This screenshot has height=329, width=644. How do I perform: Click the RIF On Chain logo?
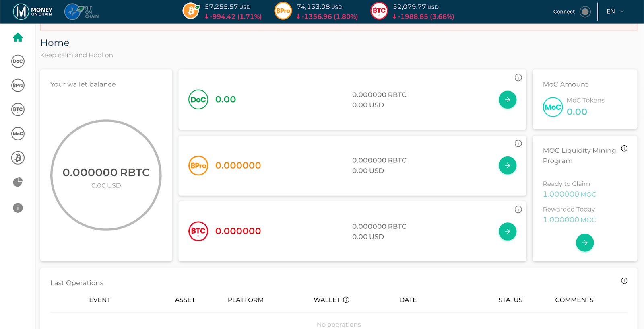[x=82, y=12]
